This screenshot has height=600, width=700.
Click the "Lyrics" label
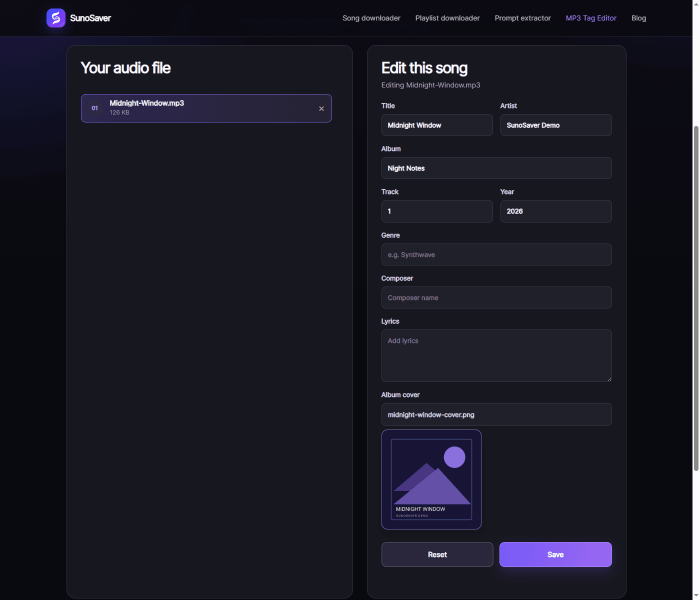coord(390,321)
